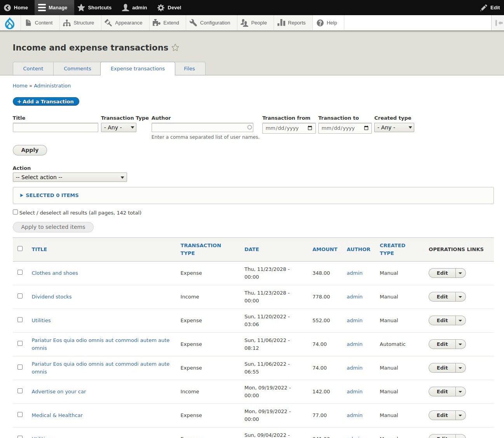Open the Utilities transaction link
Viewport: 504px width, 438px height.
(41, 320)
